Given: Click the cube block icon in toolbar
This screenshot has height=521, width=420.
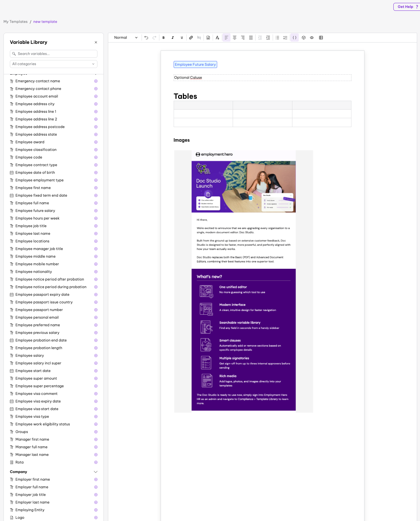Looking at the screenshot, I should (x=304, y=37).
